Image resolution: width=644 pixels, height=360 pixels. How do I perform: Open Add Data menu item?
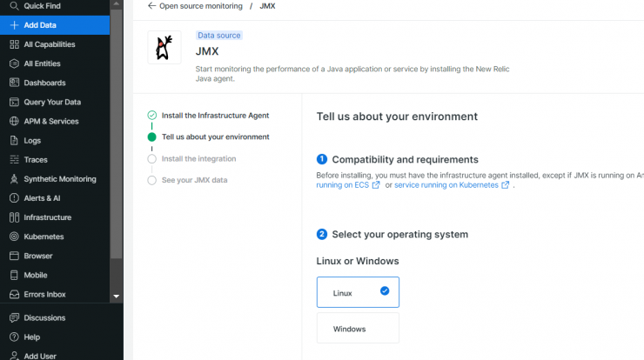pos(55,25)
